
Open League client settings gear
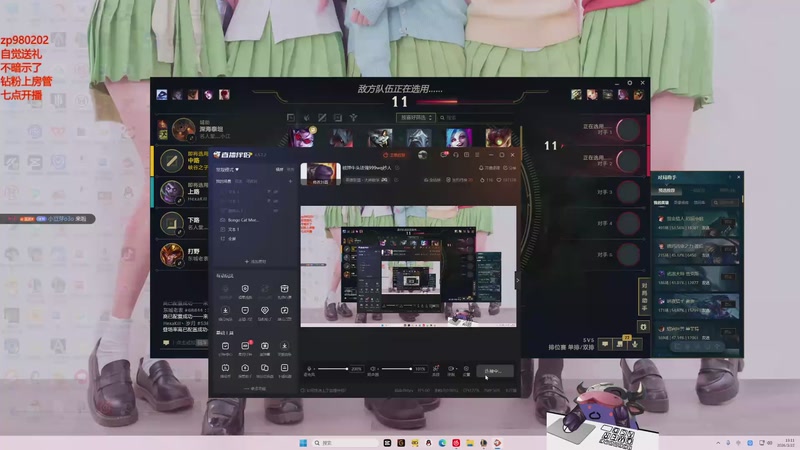(630, 83)
